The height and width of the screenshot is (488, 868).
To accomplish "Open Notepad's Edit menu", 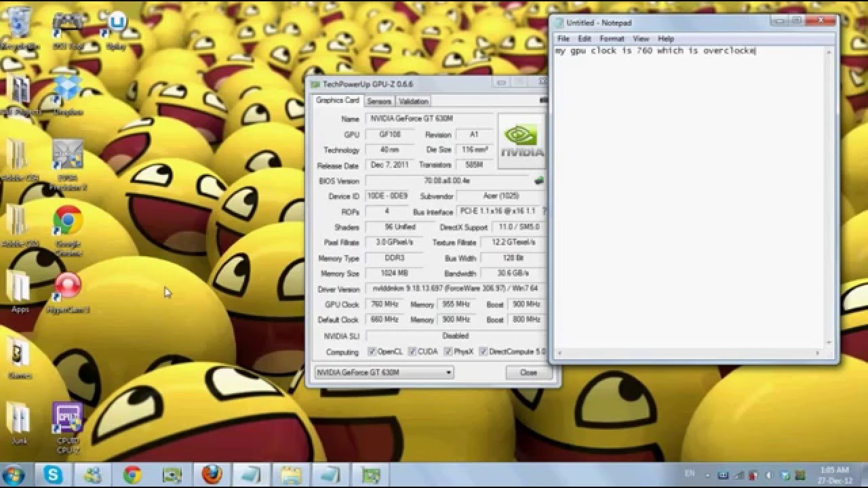I will pyautogui.click(x=585, y=39).
